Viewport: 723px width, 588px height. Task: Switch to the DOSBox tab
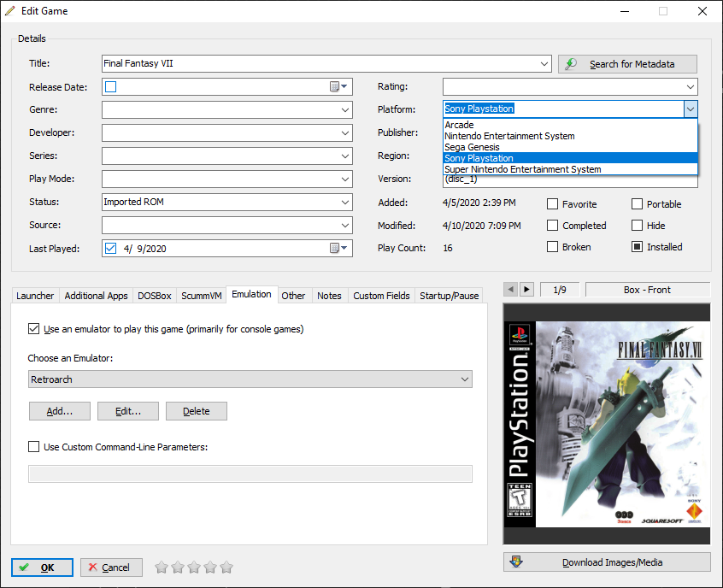155,296
